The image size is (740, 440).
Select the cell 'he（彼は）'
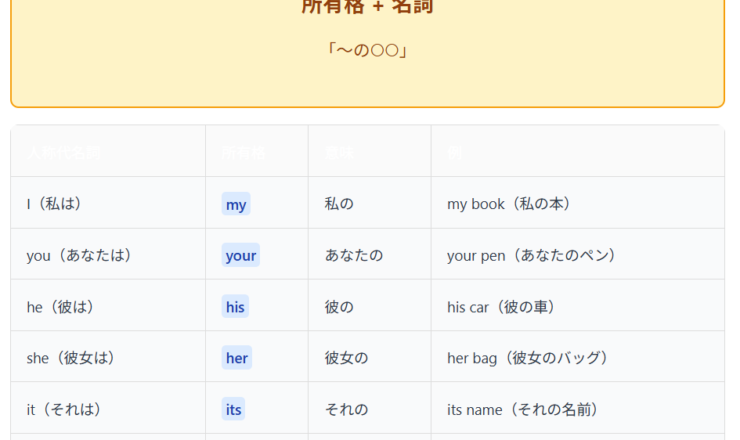click(x=108, y=306)
